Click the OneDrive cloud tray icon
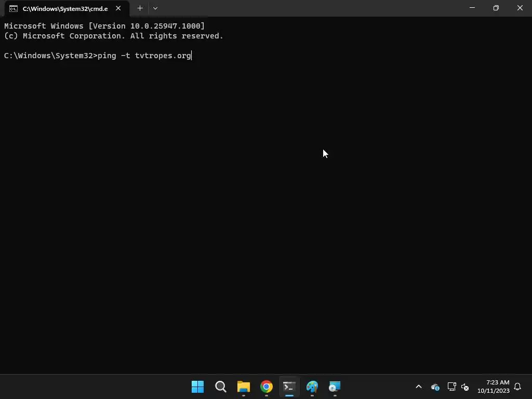The image size is (532, 399). tap(435, 387)
